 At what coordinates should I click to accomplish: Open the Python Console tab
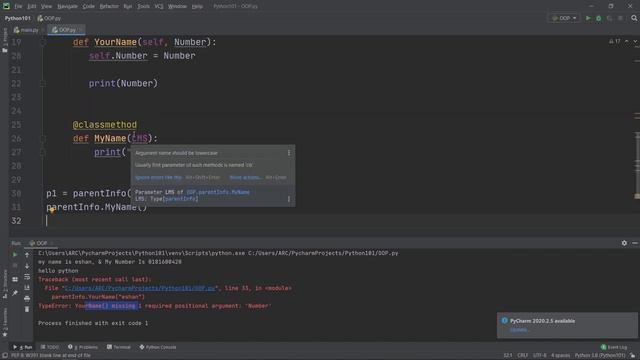[x=158, y=347]
